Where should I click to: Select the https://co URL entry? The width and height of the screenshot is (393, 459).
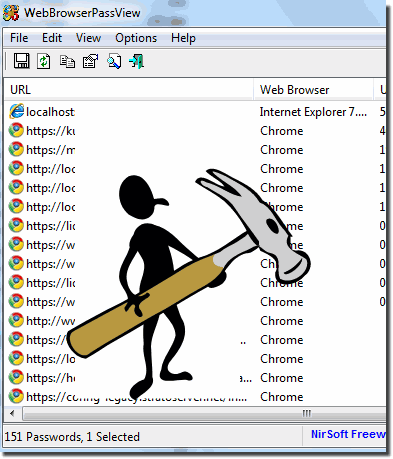137,397
